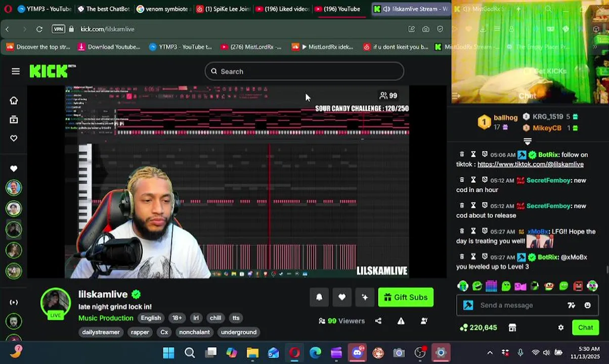Share the stream via share icon
The height and width of the screenshot is (364, 609).
378,321
